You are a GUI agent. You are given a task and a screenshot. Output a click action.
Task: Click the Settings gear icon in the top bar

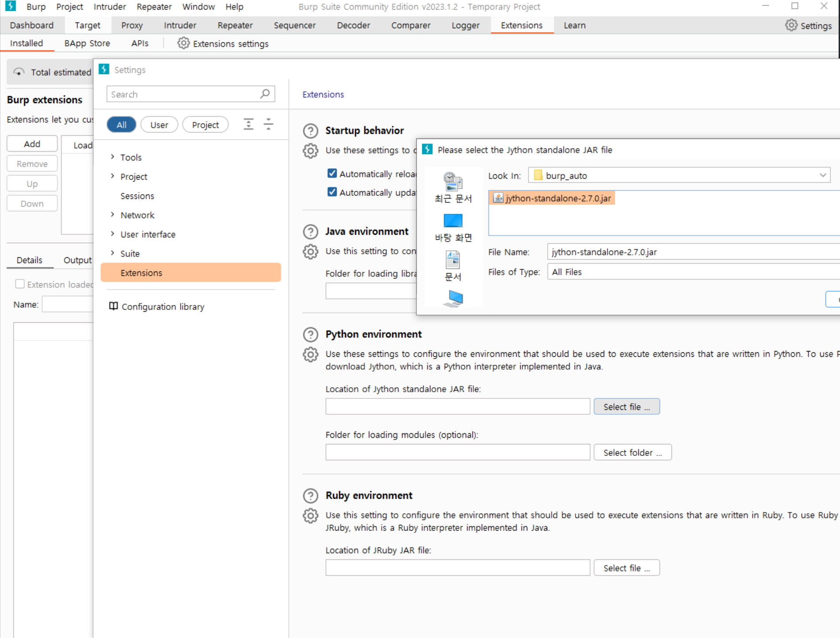point(791,25)
